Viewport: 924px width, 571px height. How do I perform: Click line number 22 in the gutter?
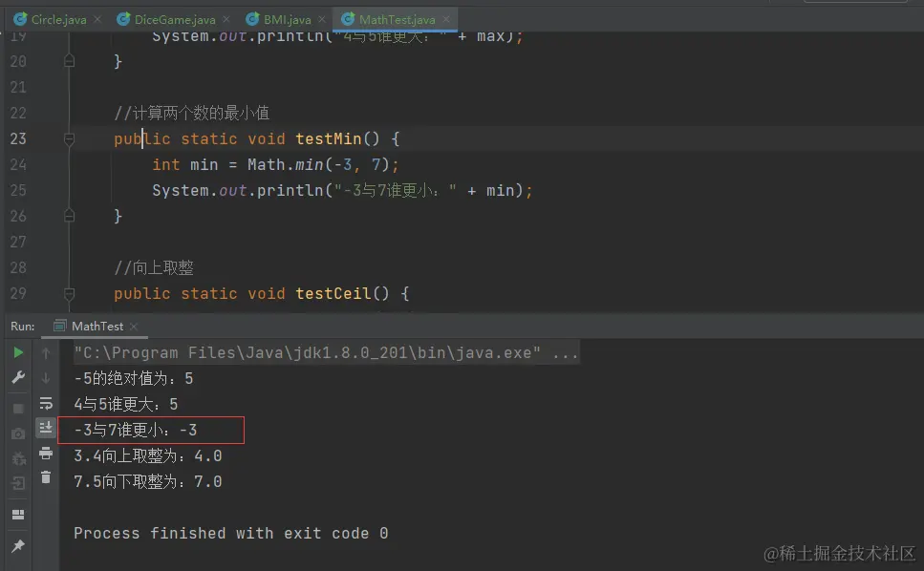pyautogui.click(x=18, y=113)
